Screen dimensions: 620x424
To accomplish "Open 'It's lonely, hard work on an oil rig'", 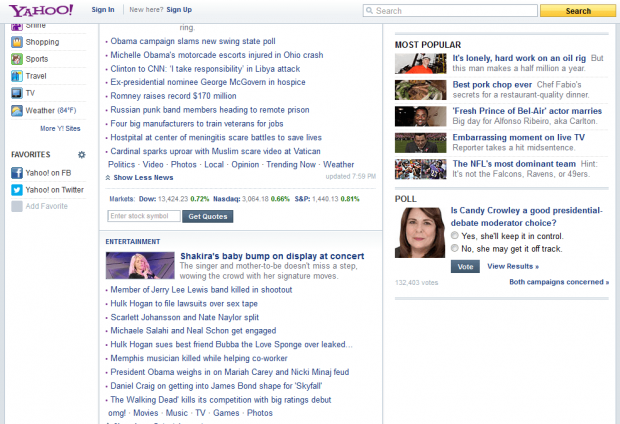I will (519, 58).
